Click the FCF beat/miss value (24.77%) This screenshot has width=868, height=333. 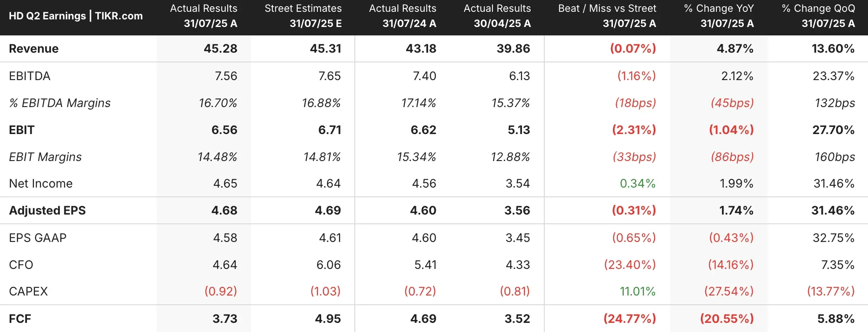pos(630,319)
